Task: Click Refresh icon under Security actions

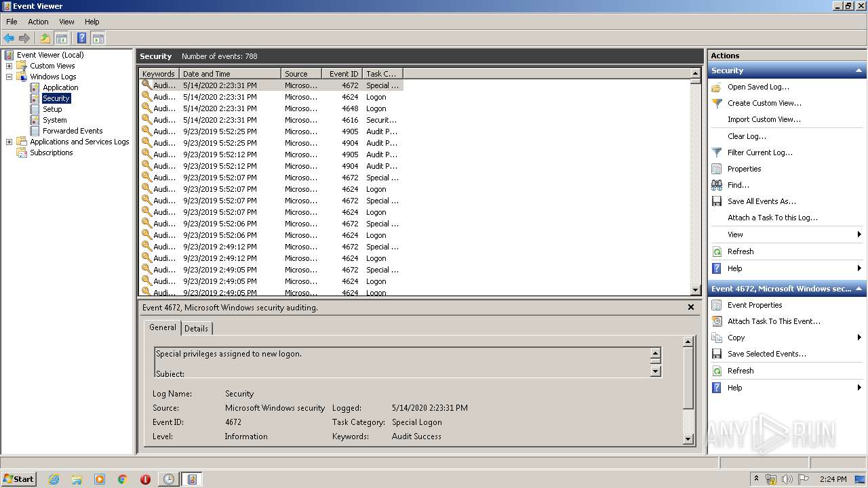Action: coord(717,251)
